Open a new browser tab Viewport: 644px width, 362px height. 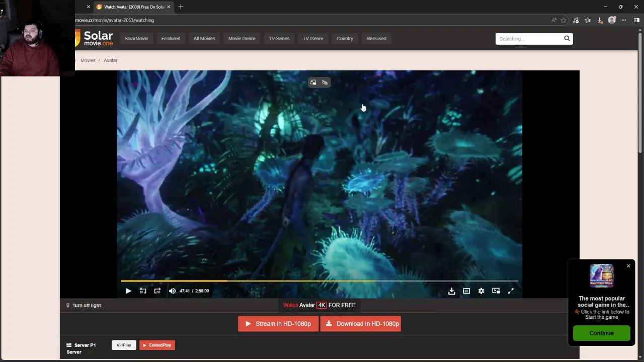pos(181,7)
